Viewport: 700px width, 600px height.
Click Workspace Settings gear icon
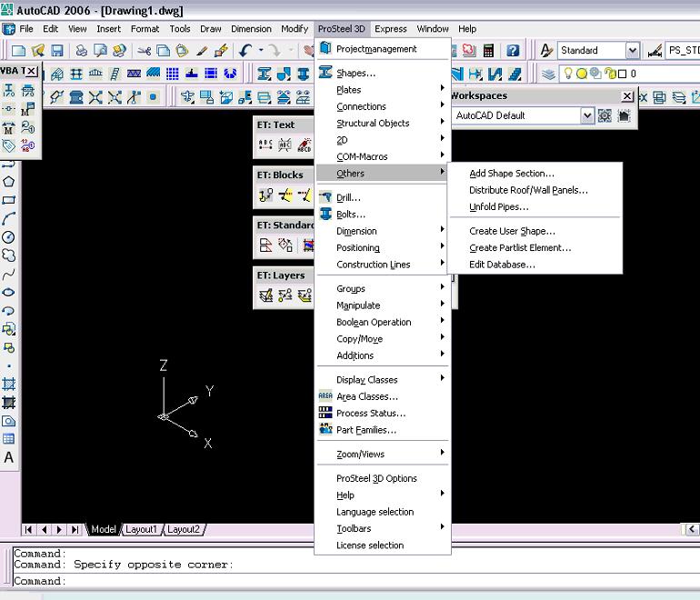pyautogui.click(x=605, y=116)
